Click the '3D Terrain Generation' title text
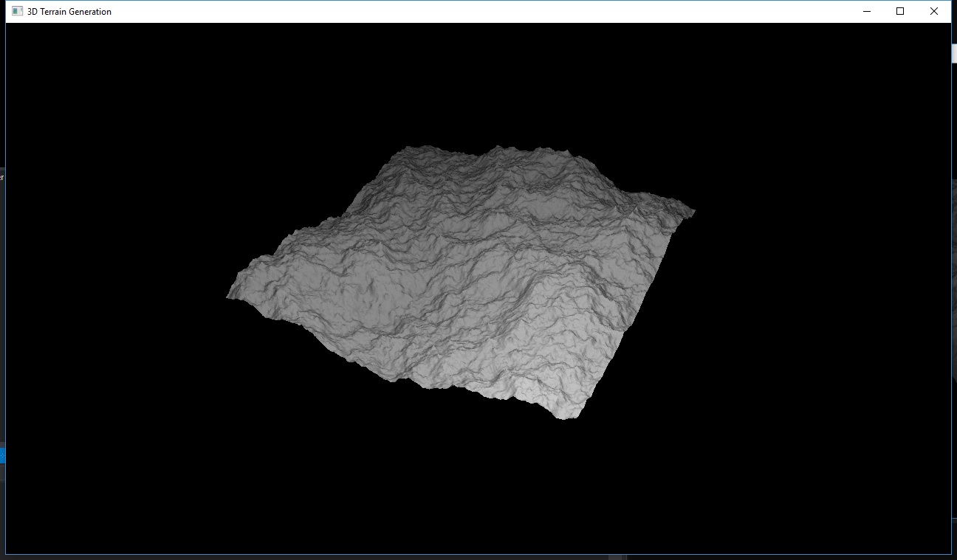957x560 pixels. [x=69, y=12]
